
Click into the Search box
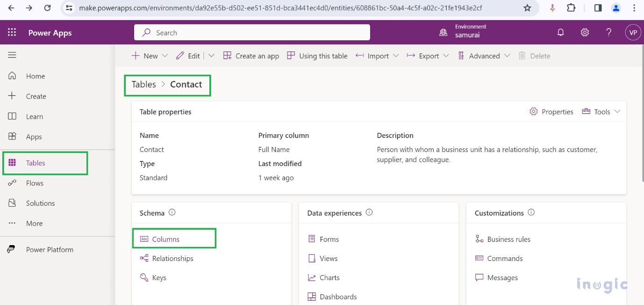point(252,33)
